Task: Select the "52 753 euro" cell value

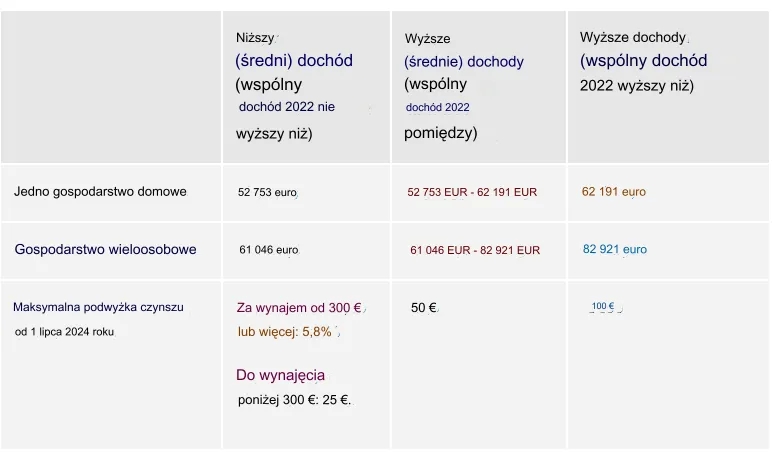Action: pyautogui.click(x=267, y=192)
